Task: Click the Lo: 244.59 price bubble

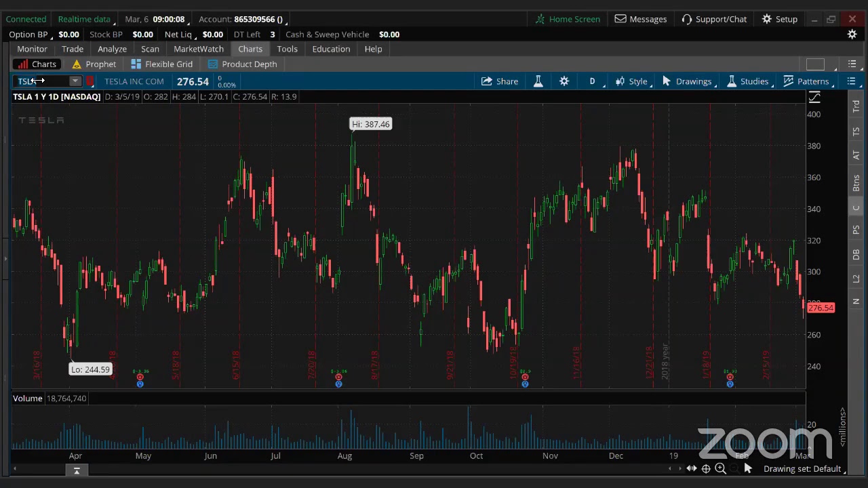Action: [90, 369]
